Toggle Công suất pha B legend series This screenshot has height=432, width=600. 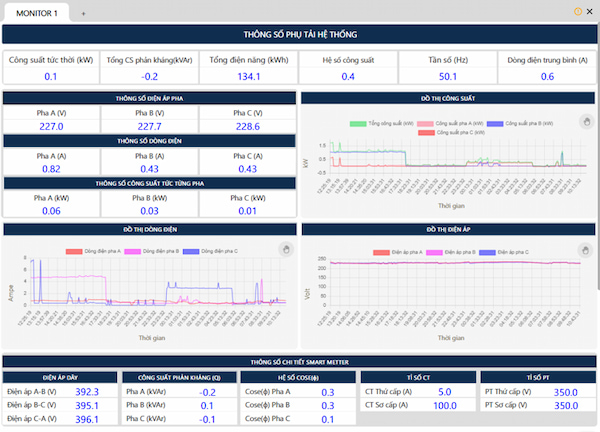(520, 124)
